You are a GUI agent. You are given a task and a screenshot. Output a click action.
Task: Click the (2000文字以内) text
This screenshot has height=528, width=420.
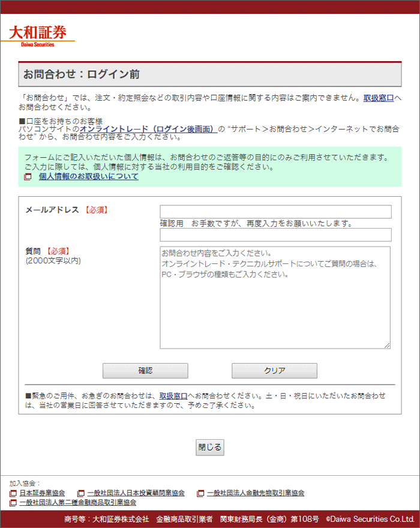click(x=53, y=260)
